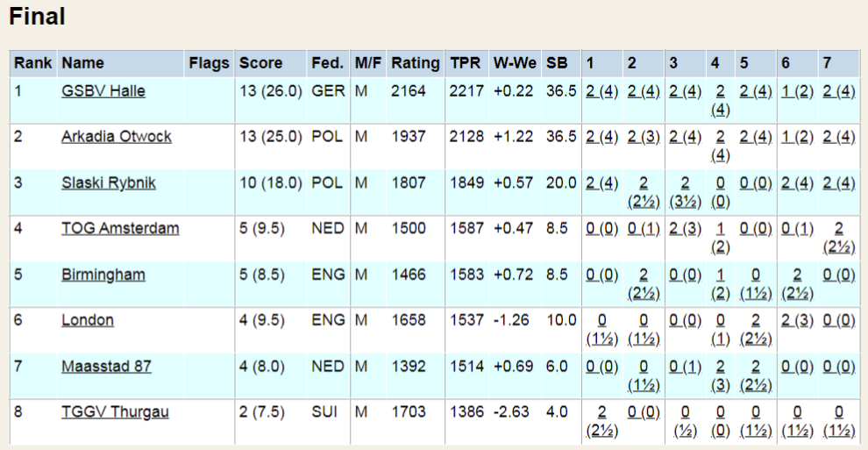Open GSBV Halle's round 6 result 1 (2)
This screenshot has height=450, width=868.
tap(797, 90)
